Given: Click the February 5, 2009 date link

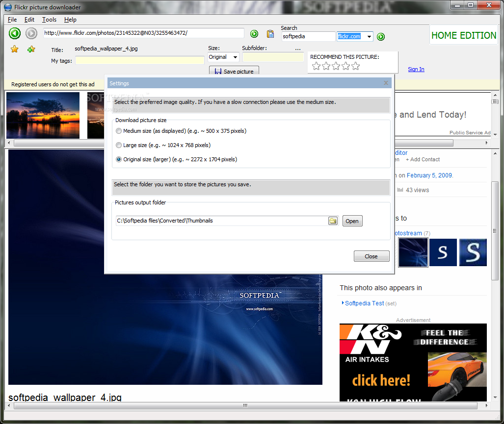Looking at the screenshot, I should pos(429,175).
